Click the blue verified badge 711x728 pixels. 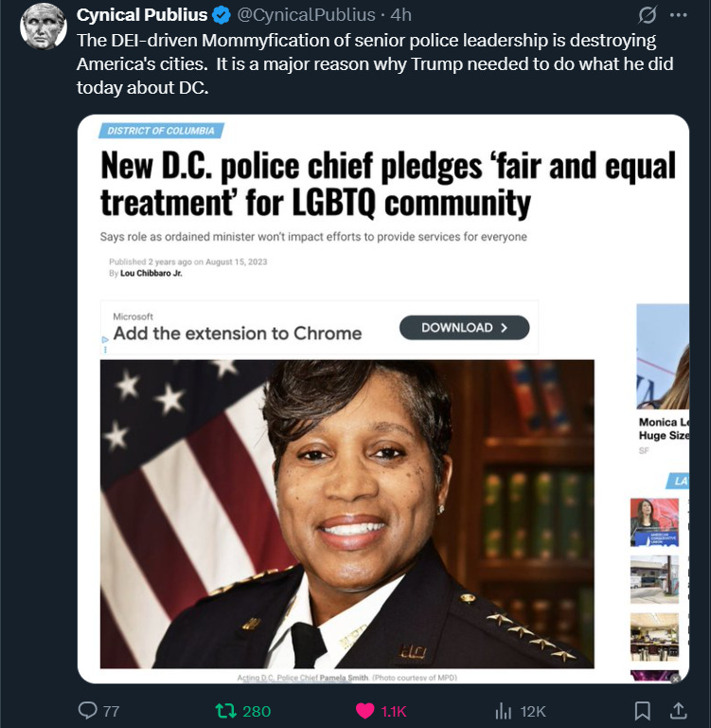pyautogui.click(x=221, y=15)
